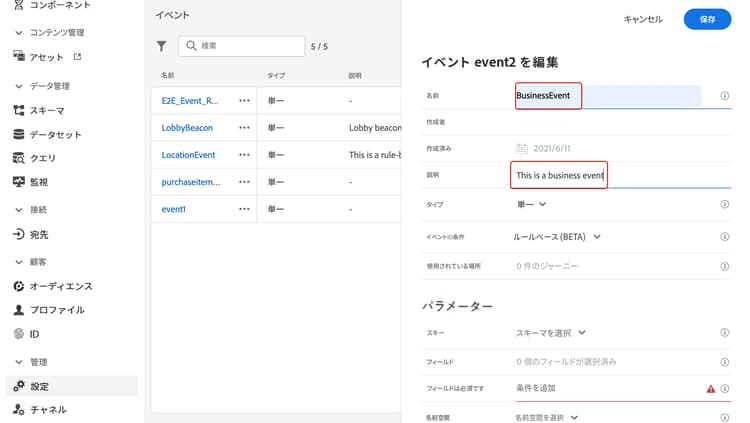This screenshot has height=423, width=750.
Task: Open the ルールベース (BETA) dropdown
Action: (557, 237)
